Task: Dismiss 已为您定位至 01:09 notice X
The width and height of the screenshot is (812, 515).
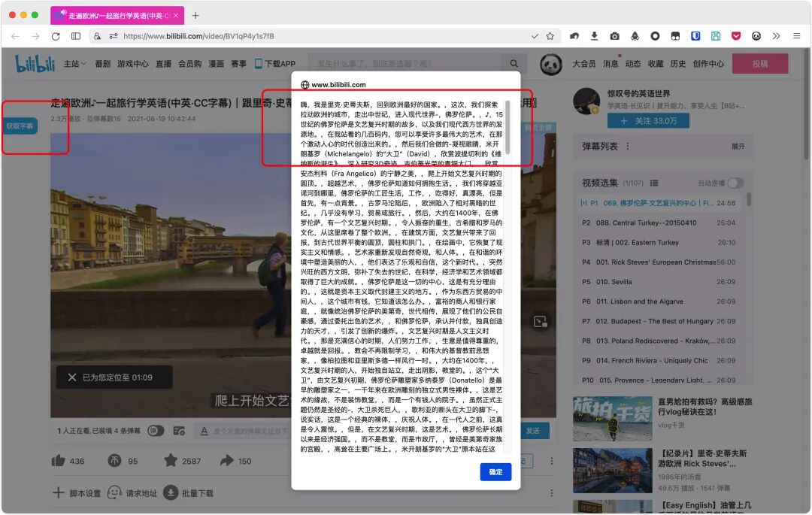Action: [x=72, y=377]
